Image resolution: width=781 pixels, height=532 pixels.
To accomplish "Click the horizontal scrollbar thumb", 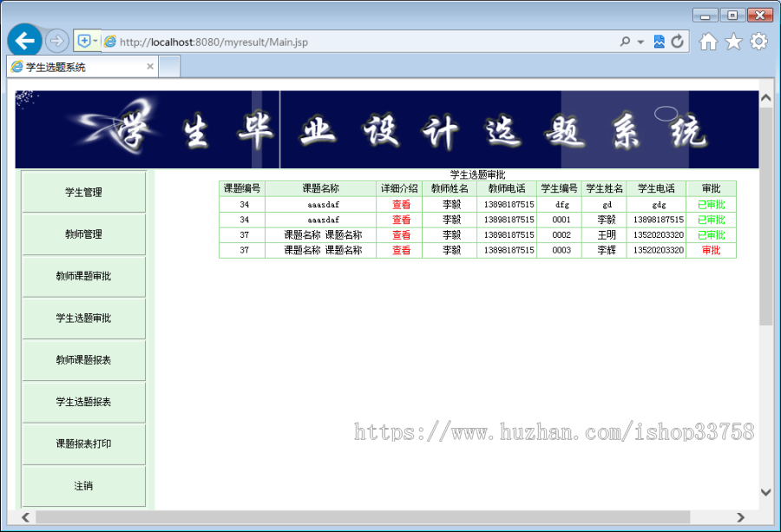I will pyautogui.click(x=363, y=517).
